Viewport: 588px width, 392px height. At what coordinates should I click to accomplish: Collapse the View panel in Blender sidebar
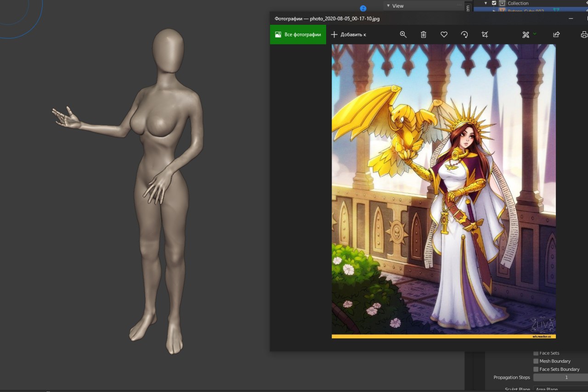pyautogui.click(x=388, y=6)
